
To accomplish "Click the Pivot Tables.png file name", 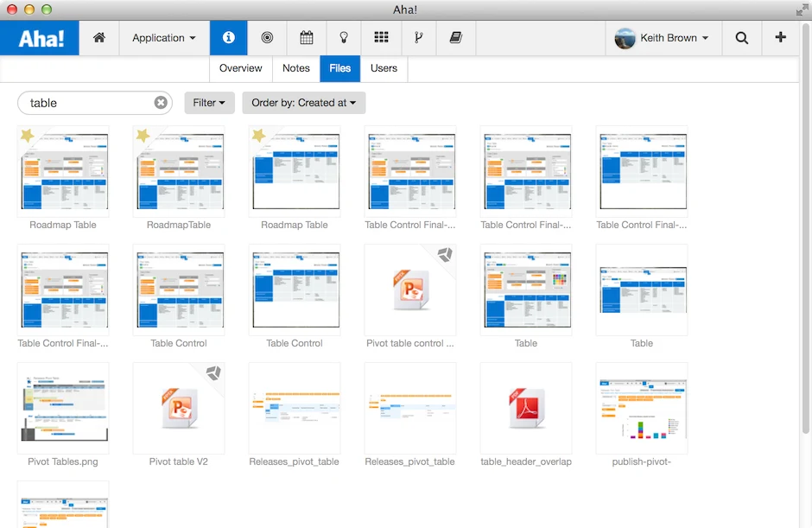I will (63, 461).
